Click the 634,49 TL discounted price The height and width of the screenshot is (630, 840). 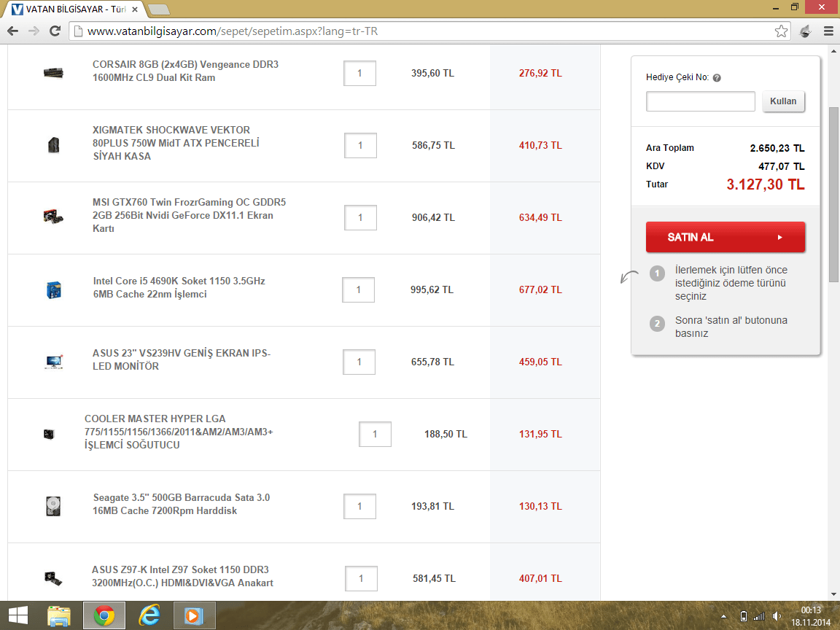tap(540, 217)
